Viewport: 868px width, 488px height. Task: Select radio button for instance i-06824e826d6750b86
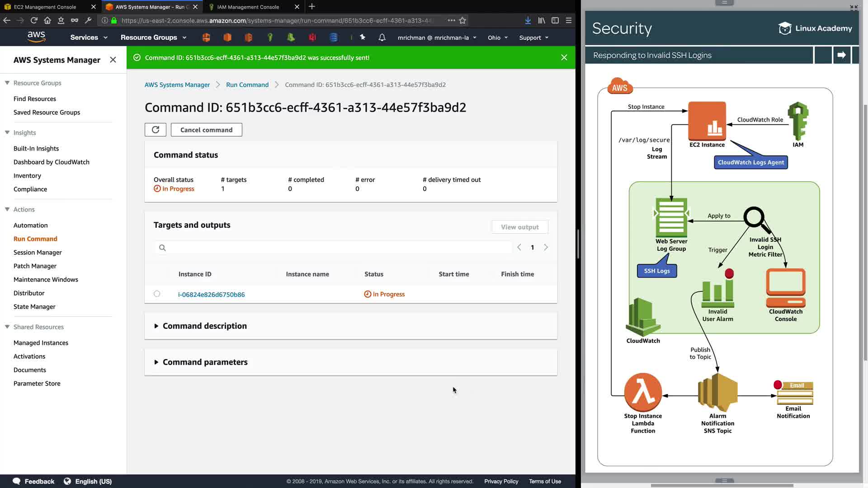tap(157, 294)
